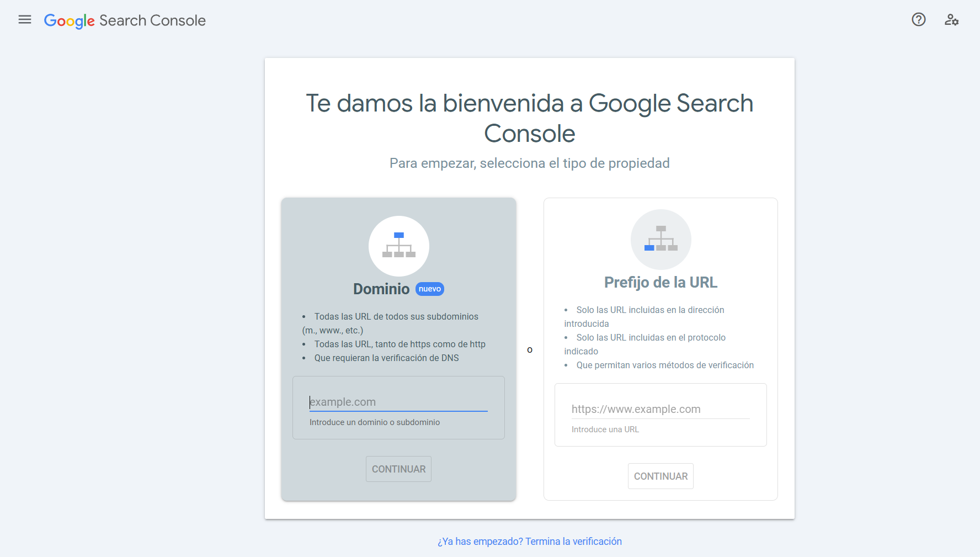The width and height of the screenshot is (980, 557).
Task: Click 'Que permitan varios métodos de verificación' text
Action: 665,365
